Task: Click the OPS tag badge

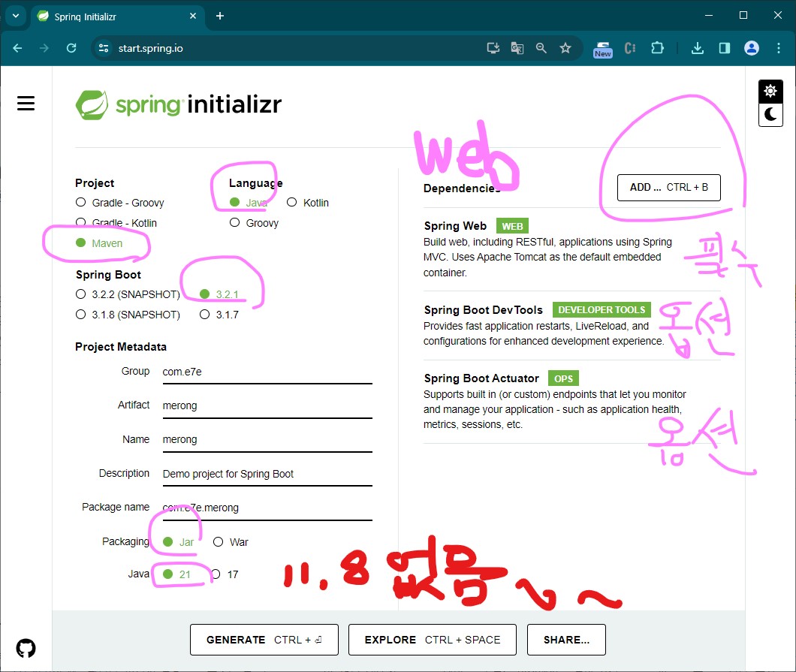Action: [563, 378]
